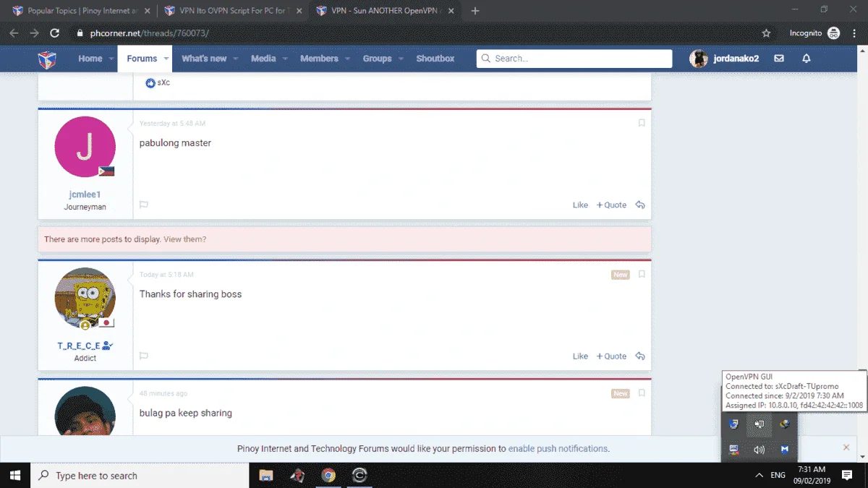The height and width of the screenshot is (488, 868).
Task: Click 'enable push notifications' link
Action: pyautogui.click(x=558, y=448)
